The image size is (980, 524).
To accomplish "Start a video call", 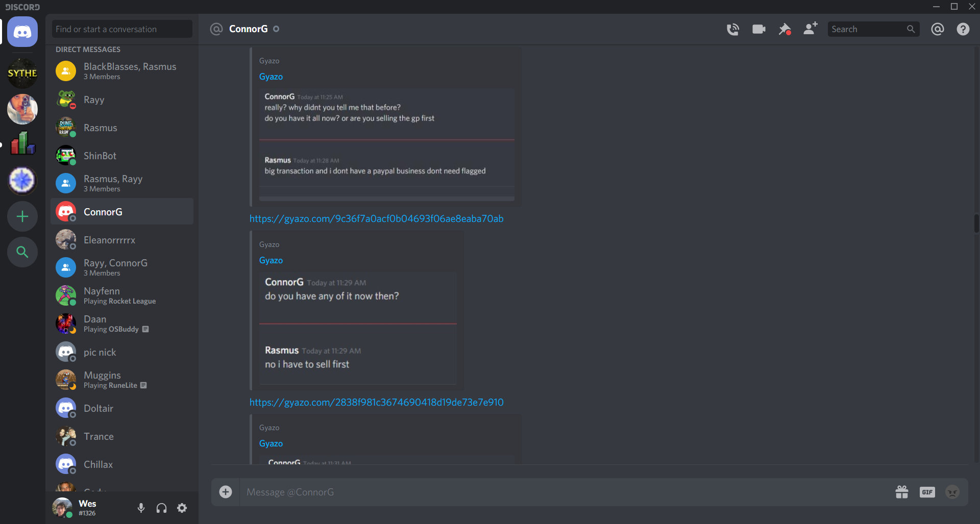I will [x=759, y=29].
